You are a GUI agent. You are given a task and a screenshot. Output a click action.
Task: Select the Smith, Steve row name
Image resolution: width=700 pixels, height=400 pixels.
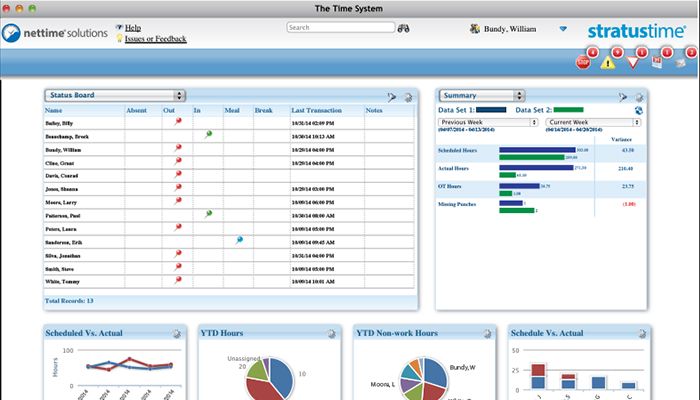coord(59,269)
